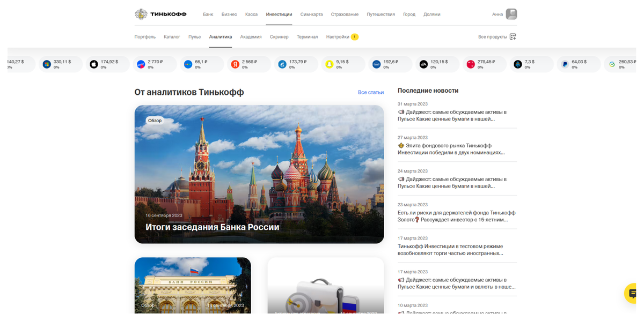Click the yellow notification badge on Настройки

click(x=355, y=37)
